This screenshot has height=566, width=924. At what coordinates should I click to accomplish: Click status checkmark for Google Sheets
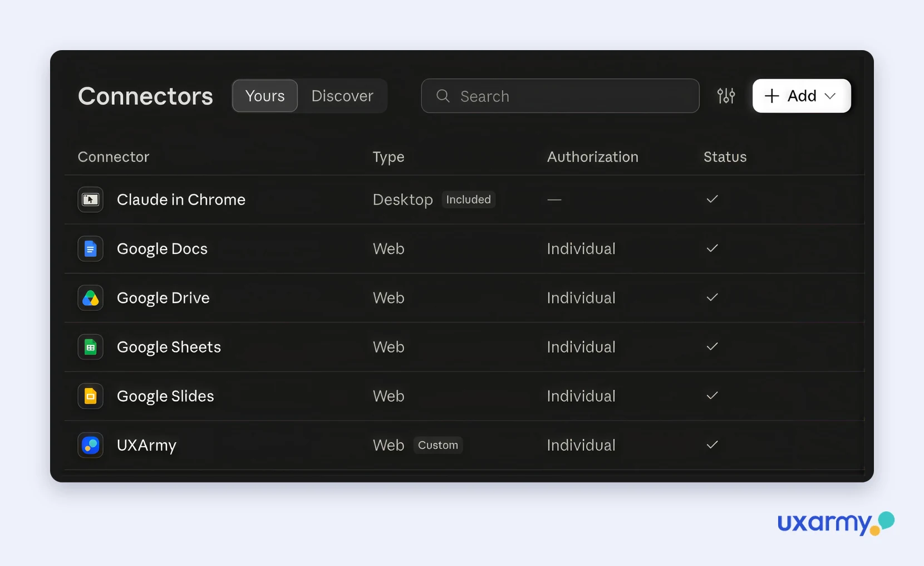tap(712, 347)
